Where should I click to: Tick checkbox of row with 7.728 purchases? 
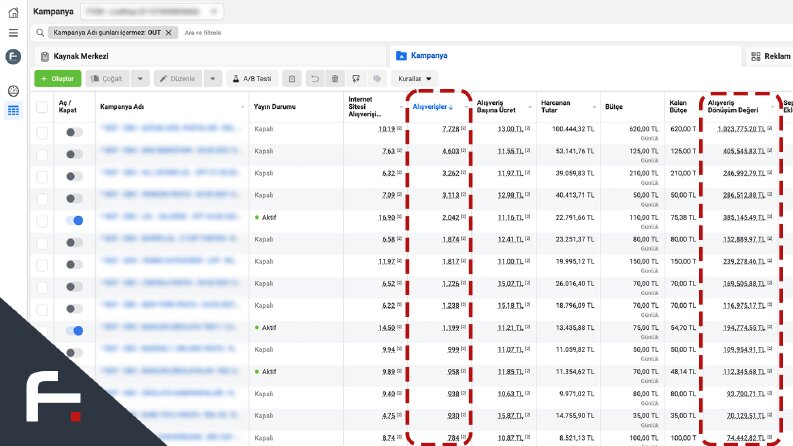(x=42, y=133)
